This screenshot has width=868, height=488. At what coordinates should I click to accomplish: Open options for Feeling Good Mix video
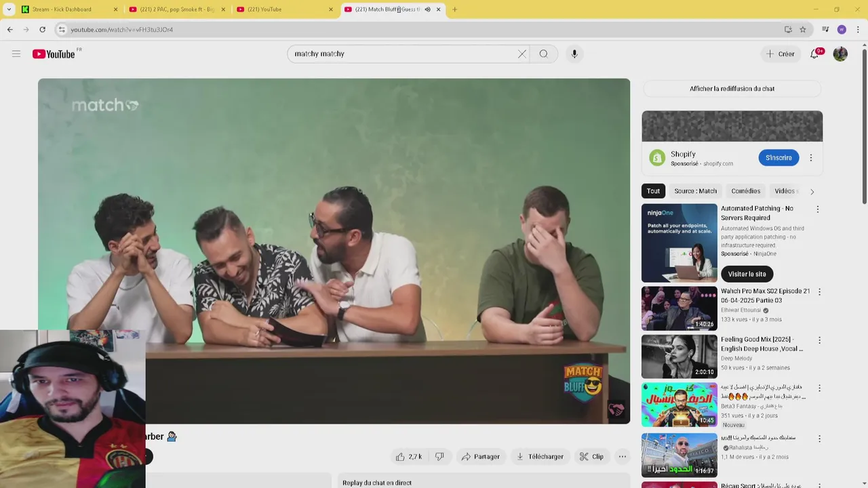[819, 340]
